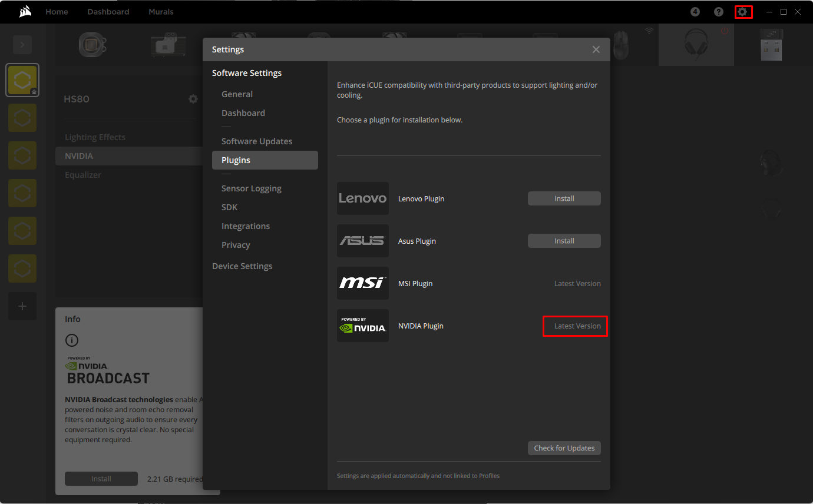Image resolution: width=813 pixels, height=504 pixels.
Task: Select the highlighted profile with lock badge
Action: click(22, 80)
